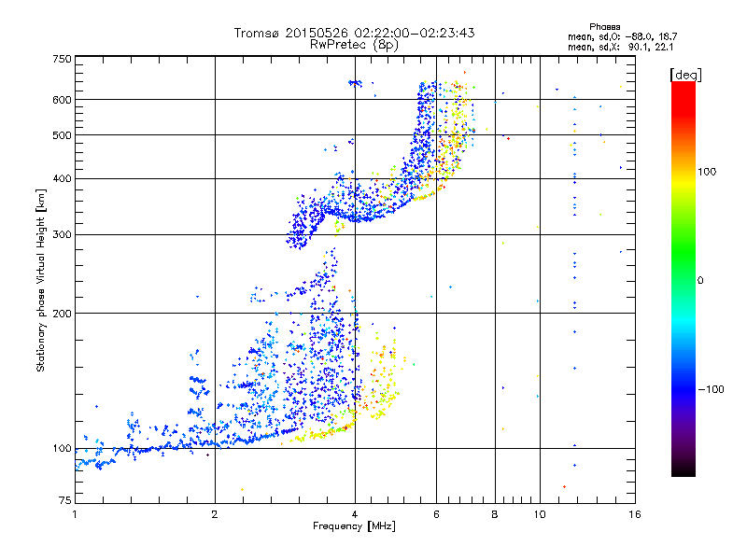Click the phase colorbar gradient
This screenshot has height=560, width=747.
pos(684,279)
